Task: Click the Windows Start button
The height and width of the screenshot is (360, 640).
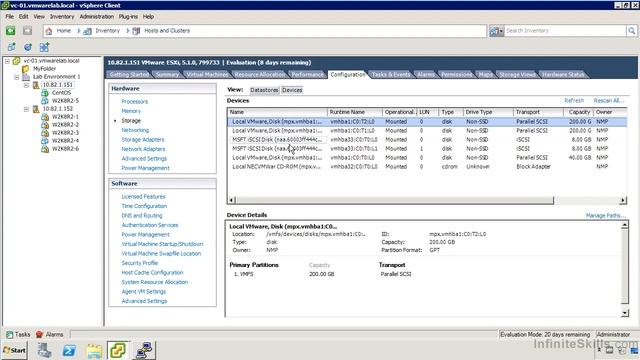Action: 14,350
